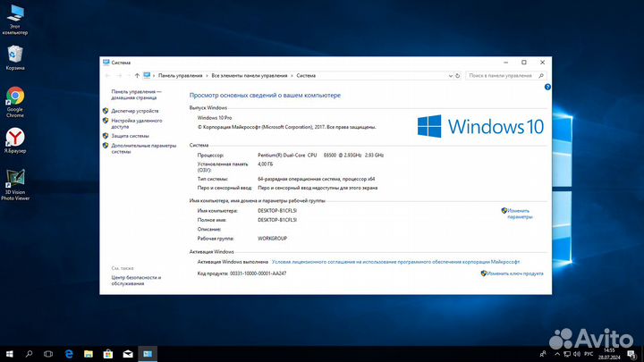The height and width of the screenshot is (362, 644).
Task: Open 3D Vision Photo Viewer shortcut
Action: pyautogui.click(x=15, y=185)
